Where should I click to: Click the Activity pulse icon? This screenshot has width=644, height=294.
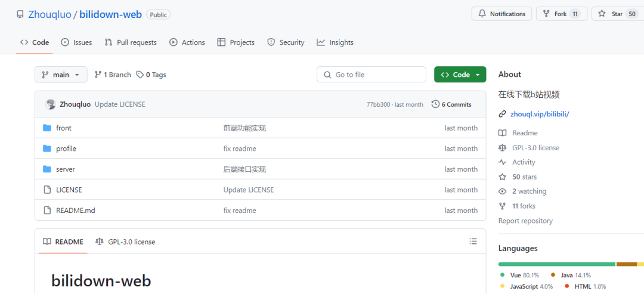pos(503,162)
